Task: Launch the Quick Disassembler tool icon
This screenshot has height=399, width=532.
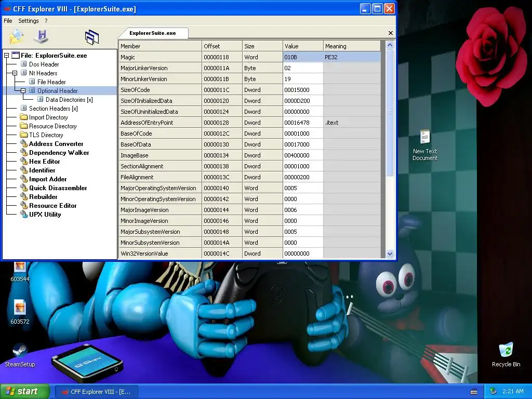Action: tap(24, 188)
